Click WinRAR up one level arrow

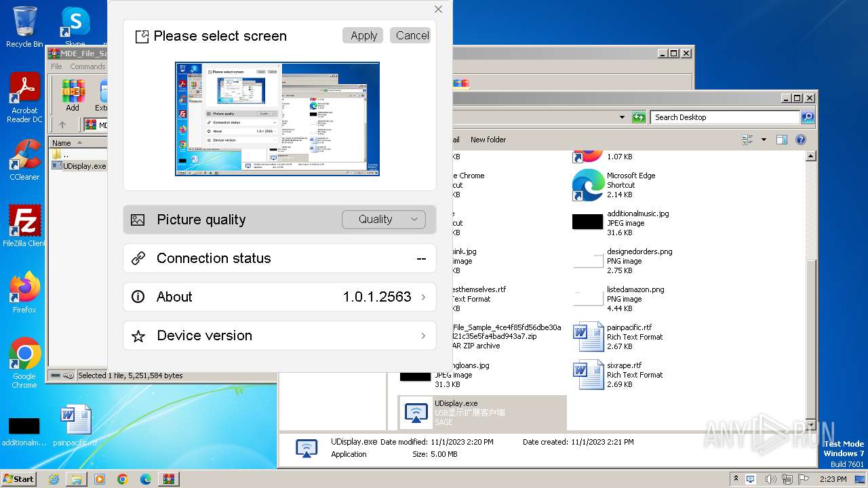tap(62, 125)
